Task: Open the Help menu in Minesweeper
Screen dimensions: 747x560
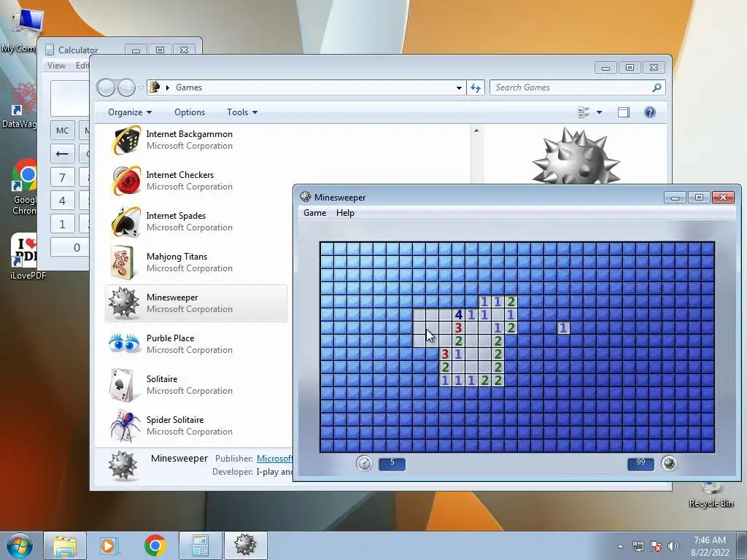Action: [345, 213]
